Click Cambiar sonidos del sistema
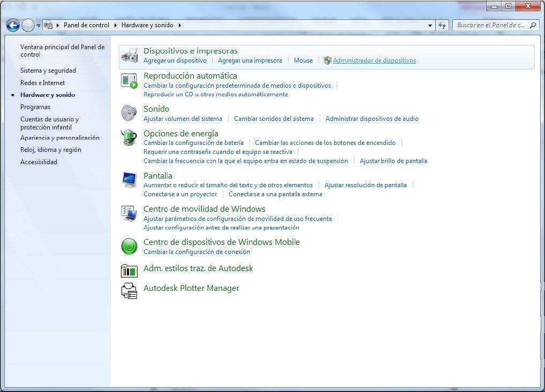The width and height of the screenshot is (545, 392). (x=274, y=119)
